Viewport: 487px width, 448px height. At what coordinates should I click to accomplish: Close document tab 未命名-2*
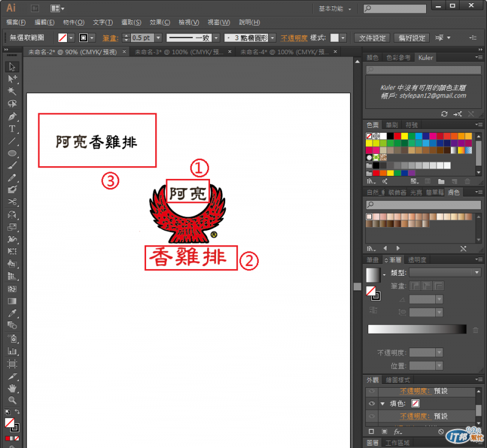(124, 52)
